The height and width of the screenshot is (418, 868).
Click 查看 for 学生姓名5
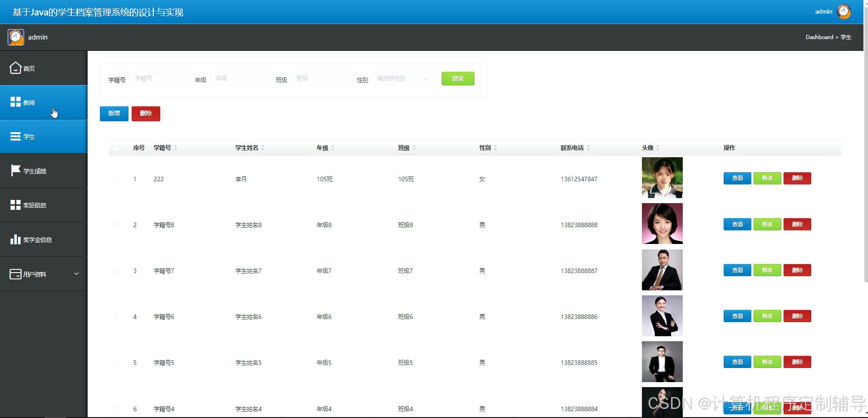coord(737,362)
